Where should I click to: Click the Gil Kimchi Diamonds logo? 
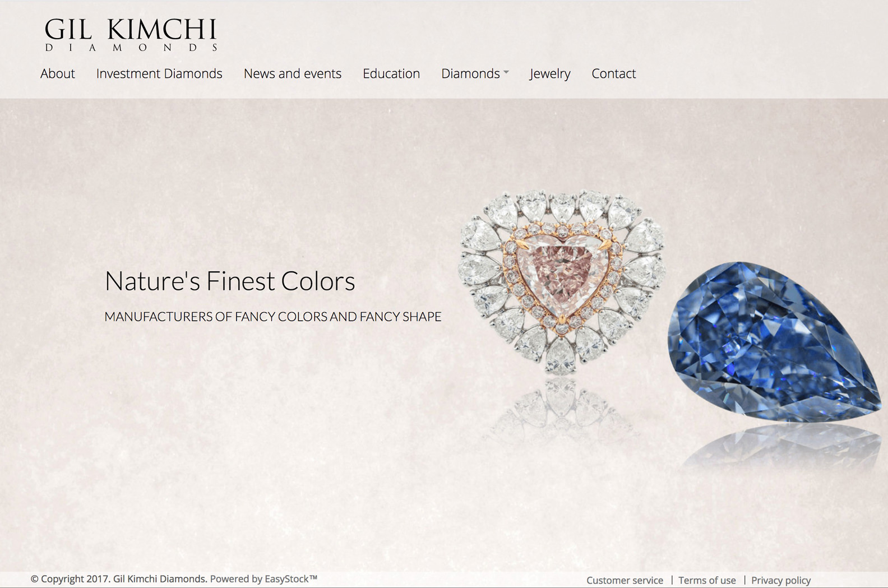[x=131, y=35]
